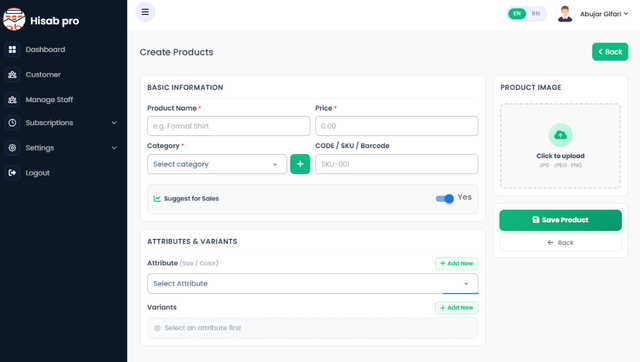The height and width of the screenshot is (362, 640).
Task: Click the Hisab pro brand name
Action: click(x=55, y=21)
